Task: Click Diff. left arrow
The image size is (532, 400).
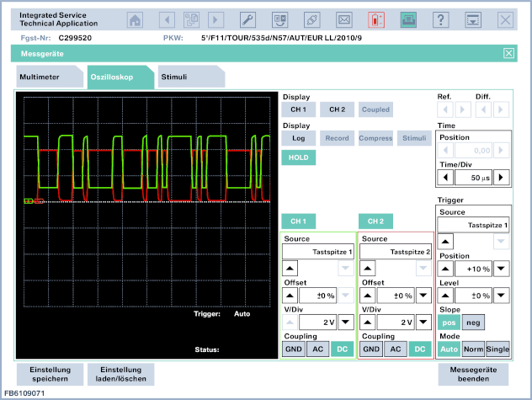Action: pyautogui.click(x=483, y=109)
